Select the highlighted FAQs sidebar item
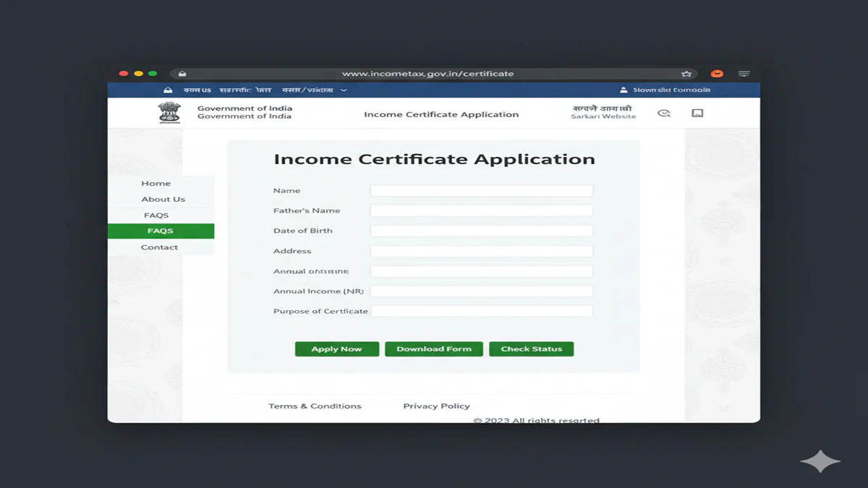The width and height of the screenshot is (868, 488). coord(161,231)
